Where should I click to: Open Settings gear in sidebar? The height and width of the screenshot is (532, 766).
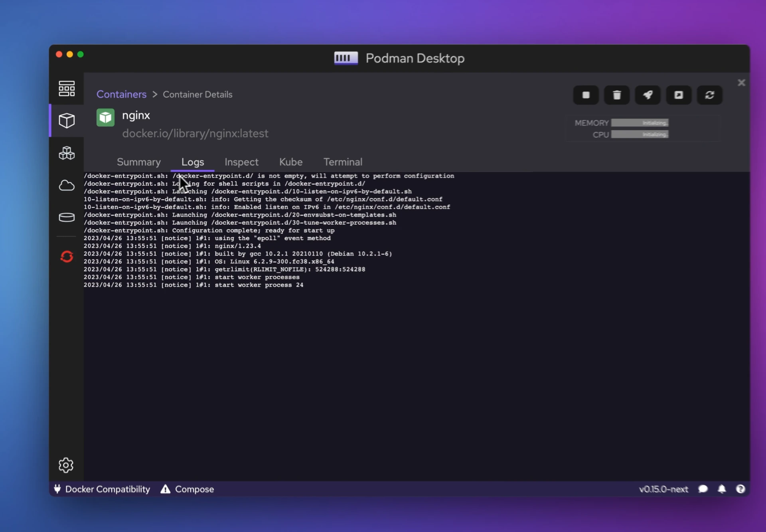pyautogui.click(x=66, y=465)
